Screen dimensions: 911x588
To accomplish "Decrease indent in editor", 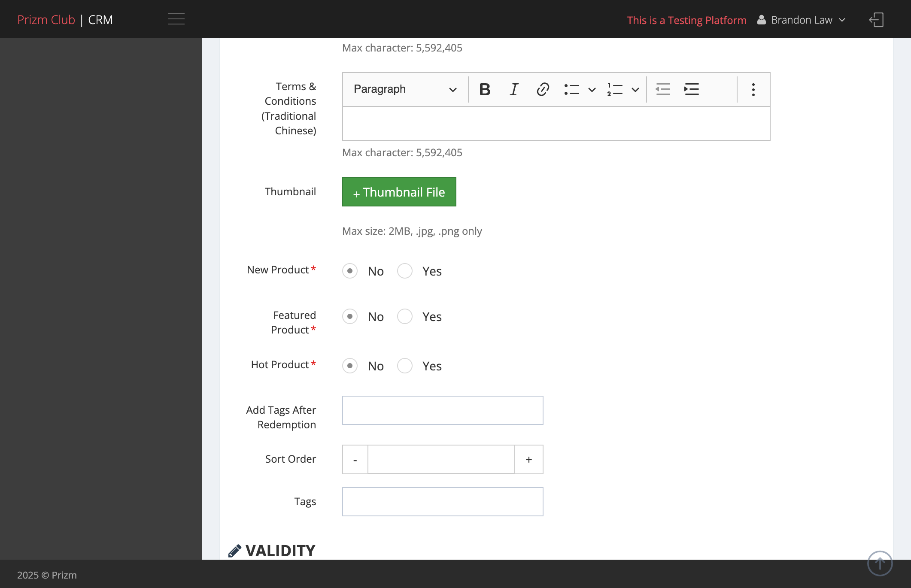I will pos(663,89).
